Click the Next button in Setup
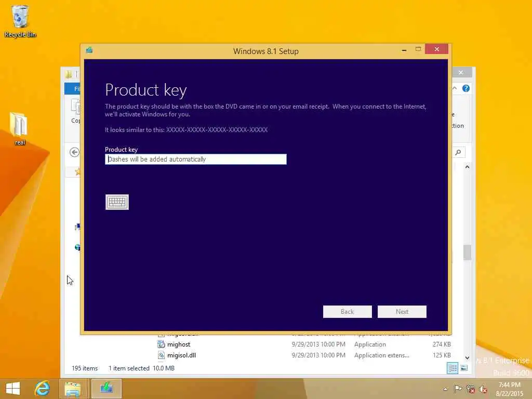532x399 pixels. (402, 312)
